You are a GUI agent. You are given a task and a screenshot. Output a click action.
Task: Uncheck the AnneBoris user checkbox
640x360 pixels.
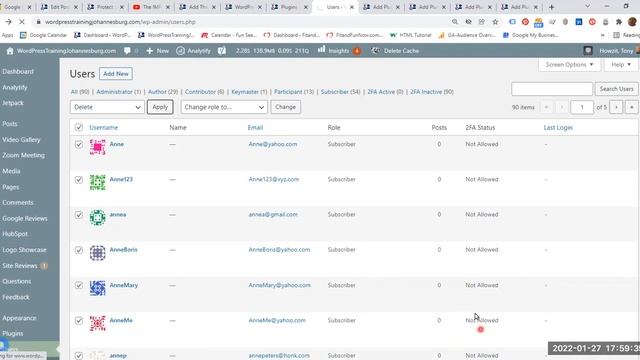click(x=79, y=250)
